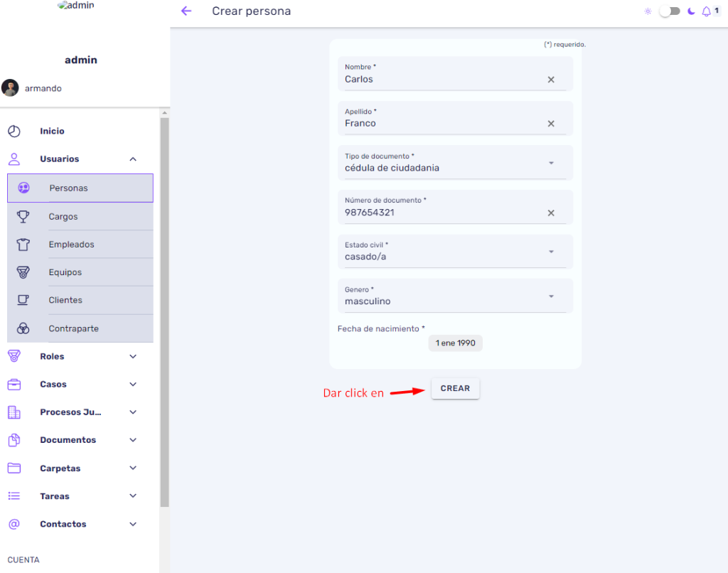Viewport: 728px width, 573px height.
Task: Open the Genero dropdown
Action: click(455, 296)
